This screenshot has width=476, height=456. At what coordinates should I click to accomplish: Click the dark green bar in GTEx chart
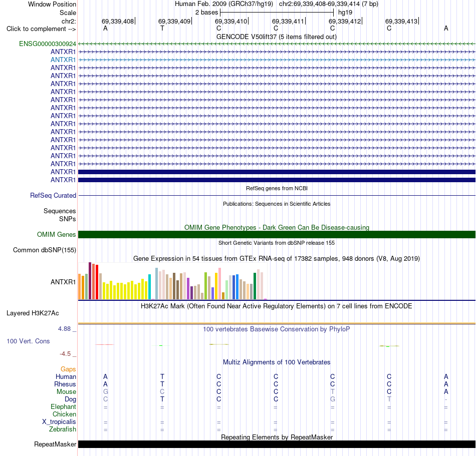(x=255, y=286)
